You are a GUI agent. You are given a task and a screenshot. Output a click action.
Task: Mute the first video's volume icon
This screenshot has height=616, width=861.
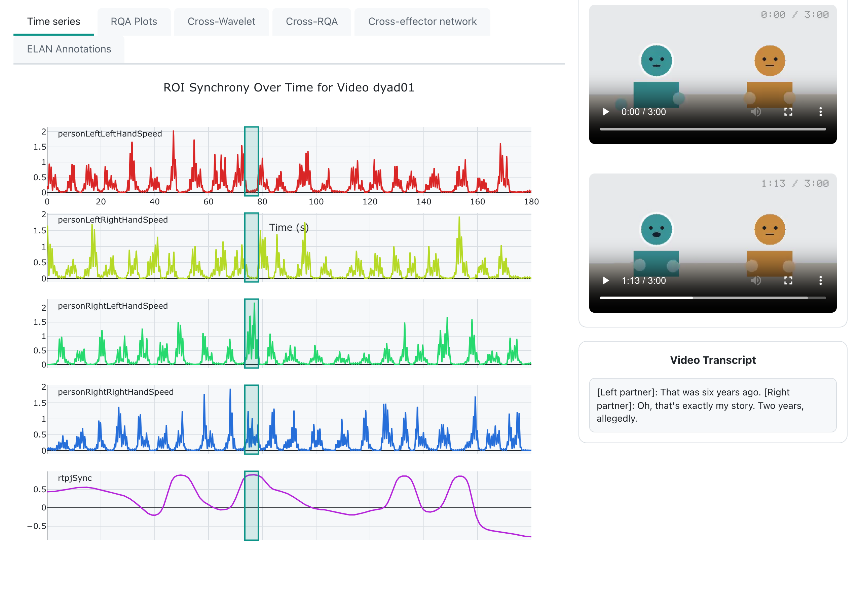755,112
